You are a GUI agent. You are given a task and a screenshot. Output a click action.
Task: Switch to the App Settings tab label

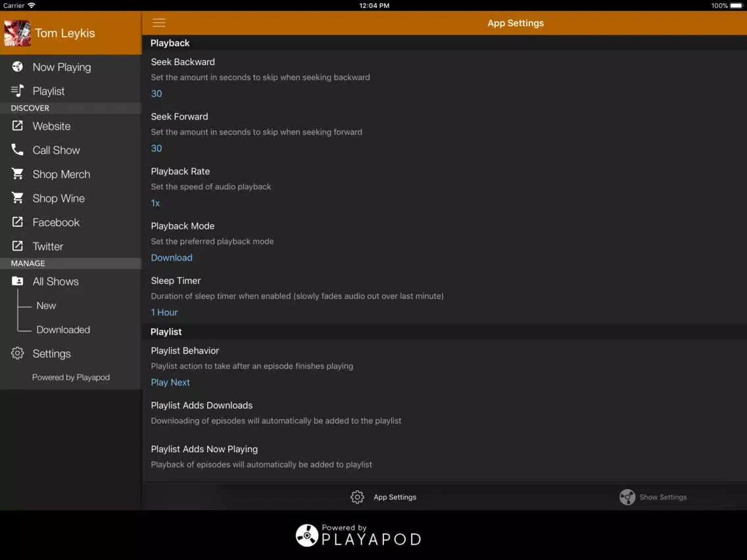[x=395, y=497]
